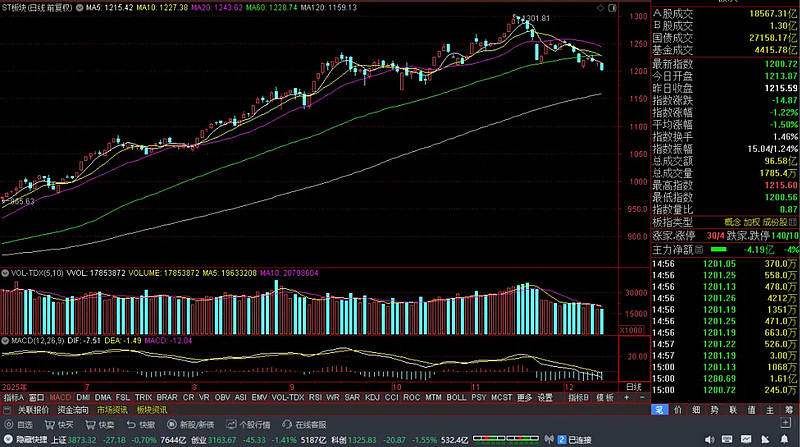The width and height of the screenshot is (800, 447).
Task: Switch to the KDJ indicator tab
Action: click(x=372, y=397)
